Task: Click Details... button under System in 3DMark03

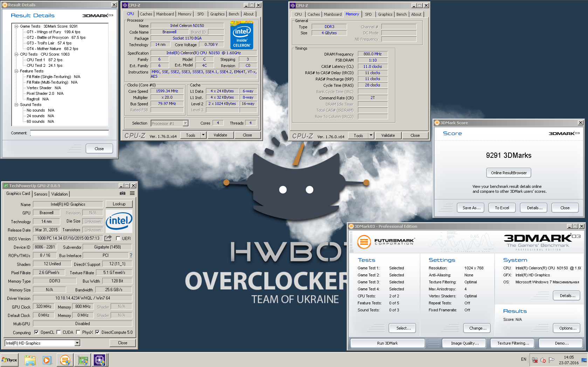Action: [x=567, y=296]
